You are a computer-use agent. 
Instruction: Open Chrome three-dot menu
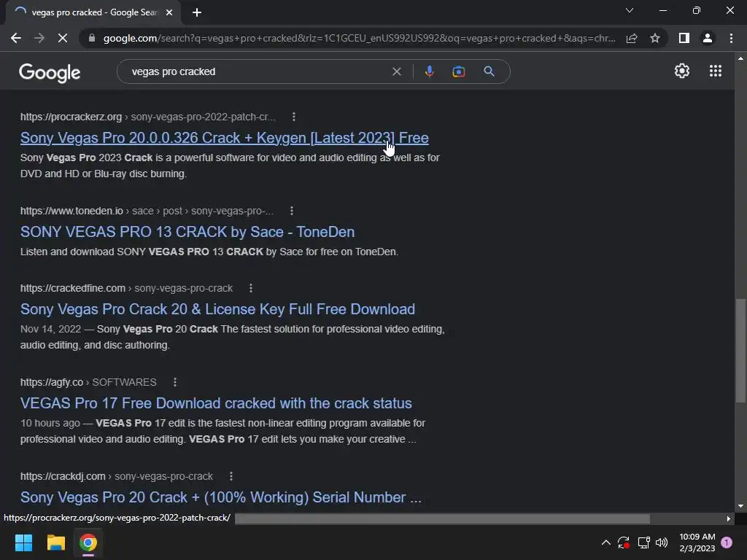click(x=731, y=38)
